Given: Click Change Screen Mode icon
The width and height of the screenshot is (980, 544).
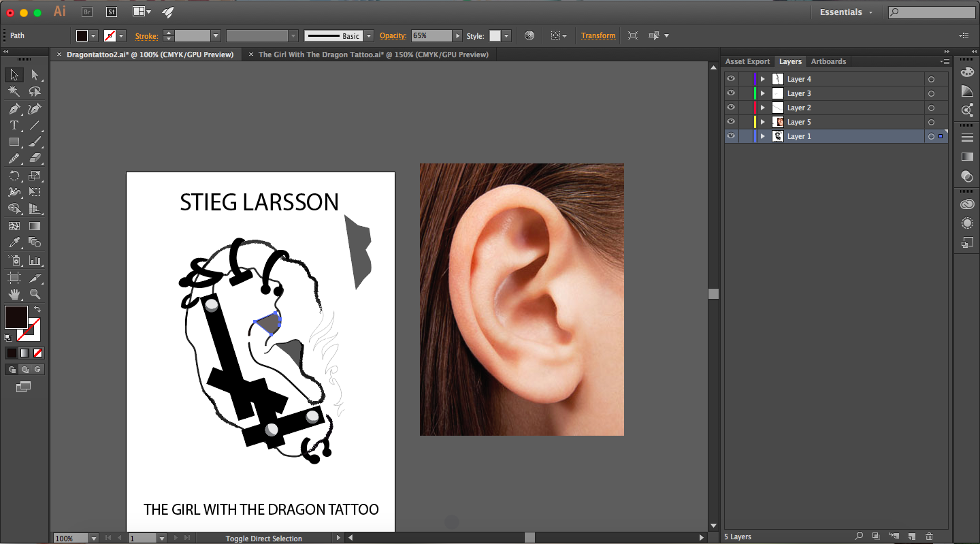Looking at the screenshot, I should (x=24, y=387).
